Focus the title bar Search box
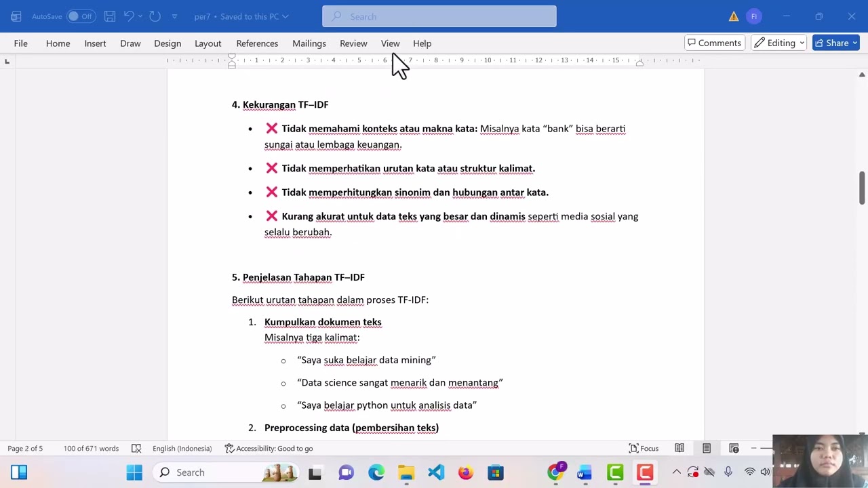The image size is (868, 488). (x=439, y=16)
